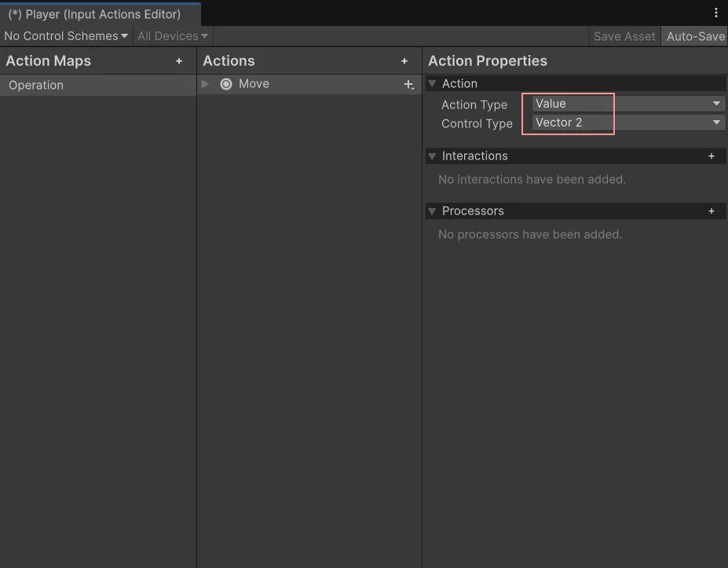Add a new action in the Actions panel
728x568 pixels.
404,61
